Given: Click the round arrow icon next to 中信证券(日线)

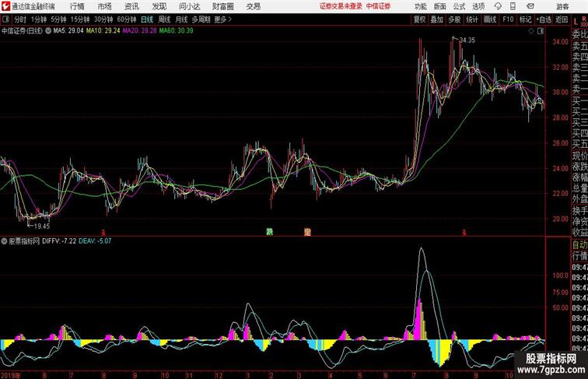Looking at the screenshot, I should coord(48,31).
